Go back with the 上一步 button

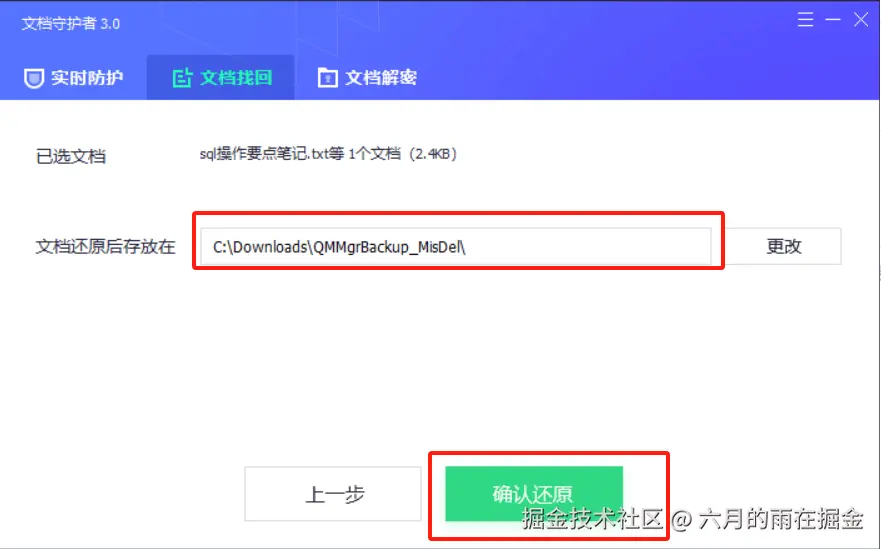[333, 494]
